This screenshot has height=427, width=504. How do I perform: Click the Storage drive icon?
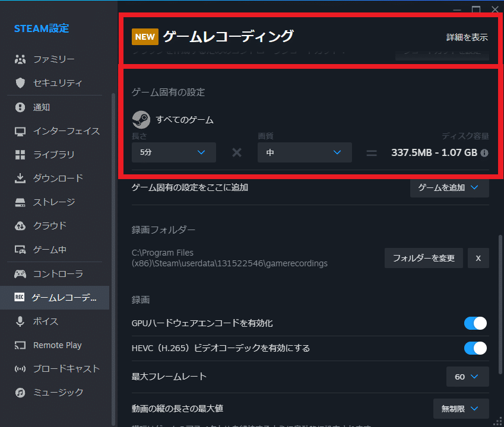click(x=20, y=202)
